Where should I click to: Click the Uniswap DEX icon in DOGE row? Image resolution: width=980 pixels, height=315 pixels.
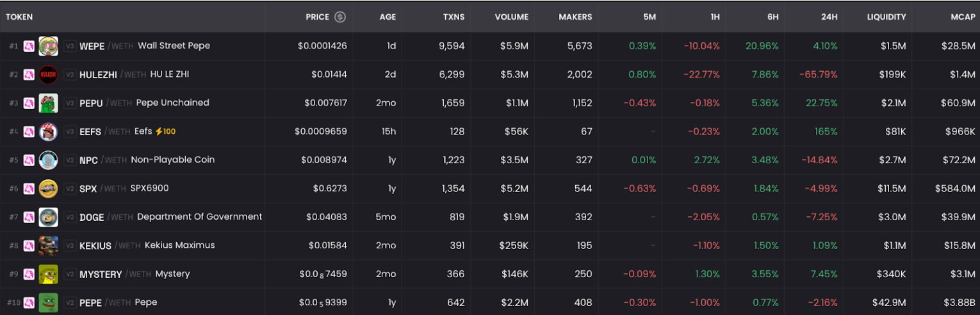29,217
